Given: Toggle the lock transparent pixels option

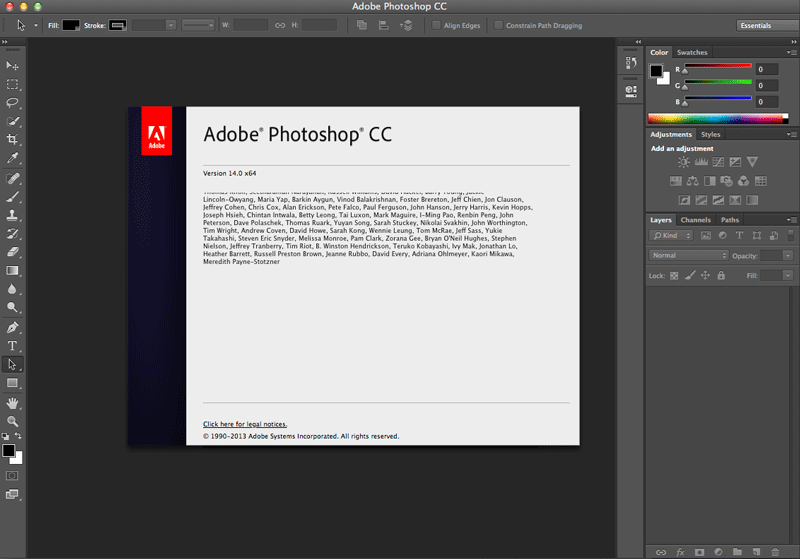Looking at the screenshot, I should [674, 275].
